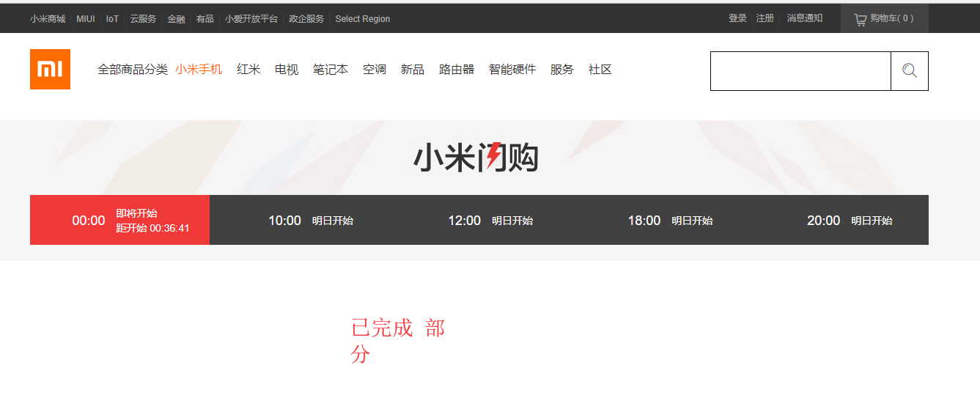Select the 00:00 即将开始 flash sale tab
The width and height of the screenshot is (980, 420).
click(x=119, y=220)
